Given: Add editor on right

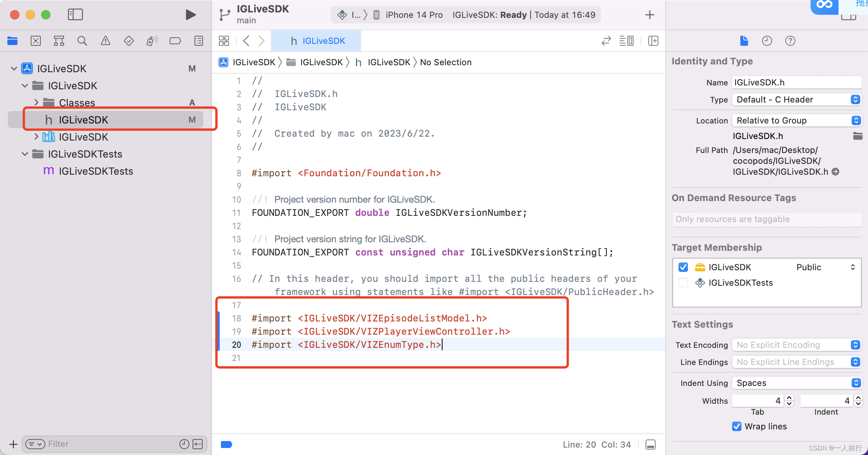Looking at the screenshot, I should [x=653, y=41].
